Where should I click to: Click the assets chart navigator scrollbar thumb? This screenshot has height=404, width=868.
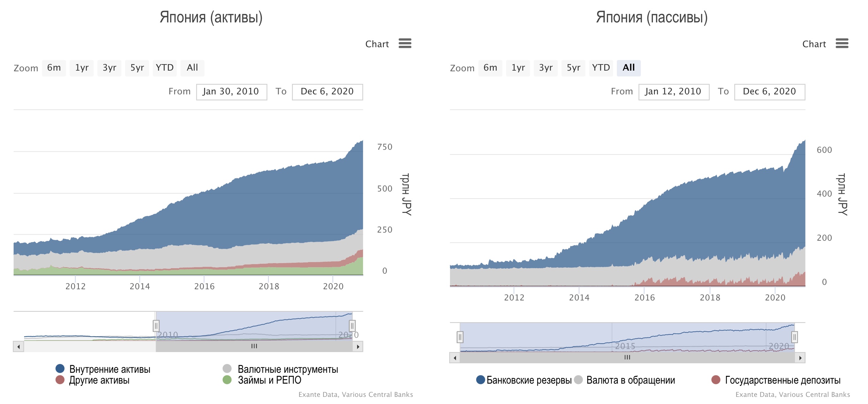254,347
